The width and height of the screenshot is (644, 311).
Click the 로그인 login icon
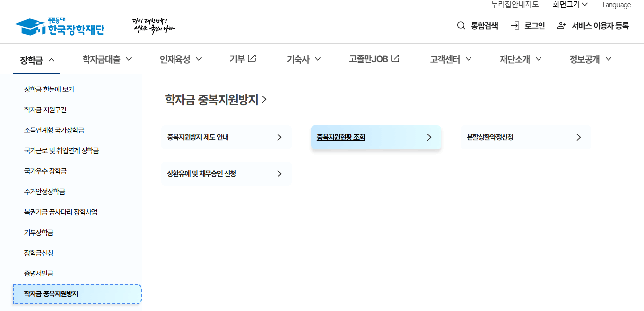[x=515, y=26]
